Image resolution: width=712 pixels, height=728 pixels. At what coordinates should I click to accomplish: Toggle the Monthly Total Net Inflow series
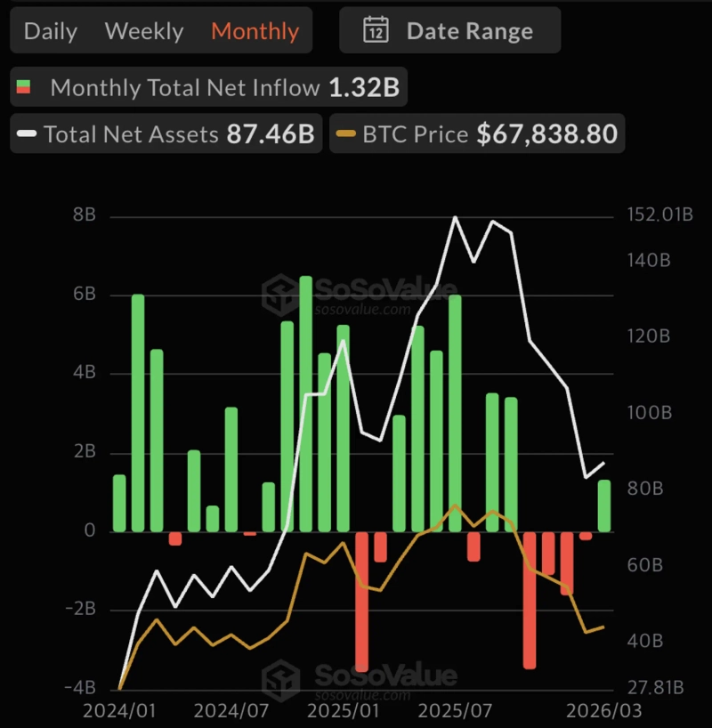point(210,87)
